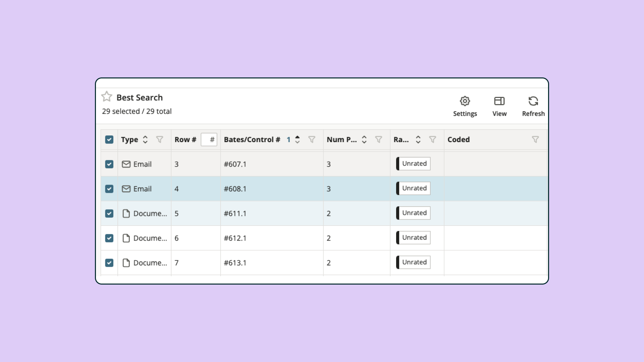Uncheck the select-all checkbox in the header
The image size is (644, 362).
[x=109, y=139]
